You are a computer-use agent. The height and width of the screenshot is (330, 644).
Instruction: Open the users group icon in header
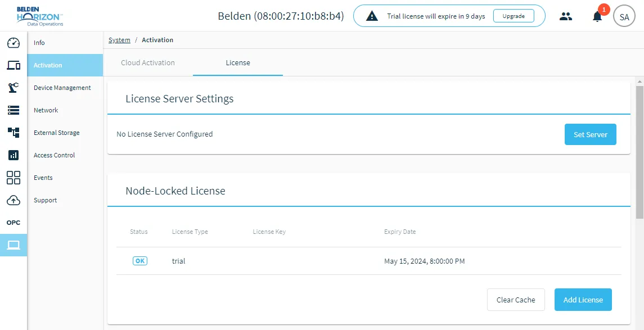[566, 16]
